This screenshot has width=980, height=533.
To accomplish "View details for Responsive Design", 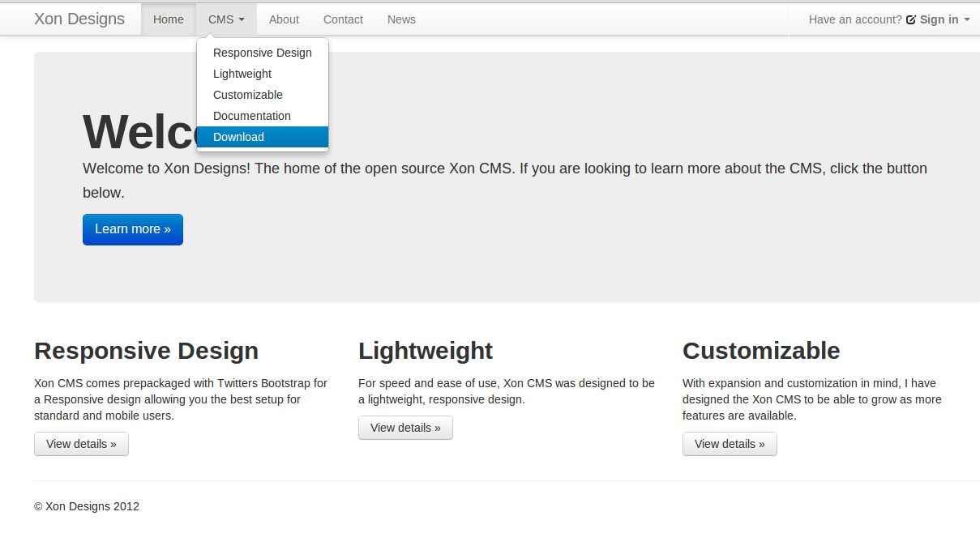I will [81, 443].
